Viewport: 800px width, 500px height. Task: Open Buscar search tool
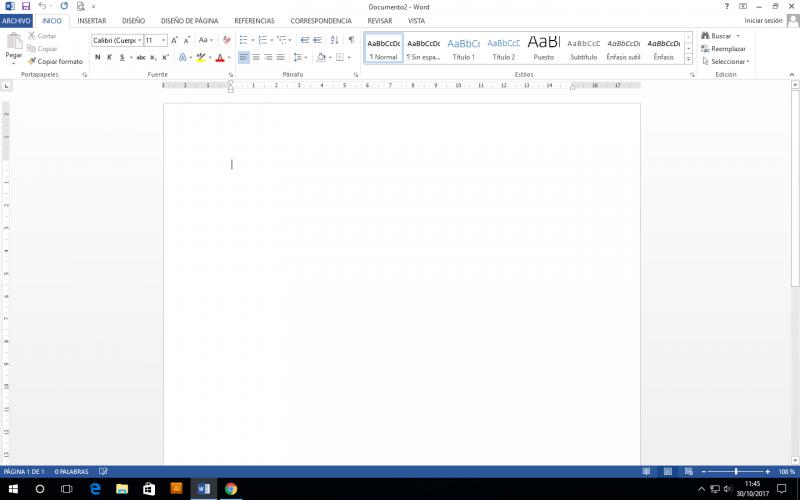(x=717, y=36)
